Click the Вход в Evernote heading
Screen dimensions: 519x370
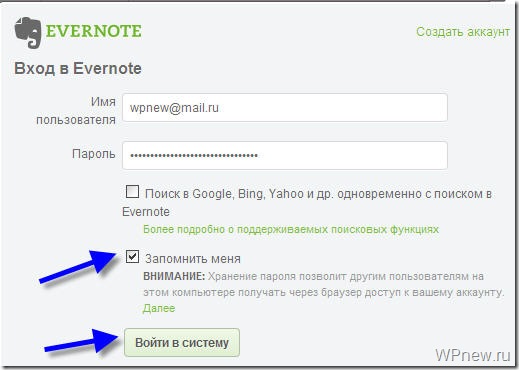pyautogui.click(x=78, y=68)
